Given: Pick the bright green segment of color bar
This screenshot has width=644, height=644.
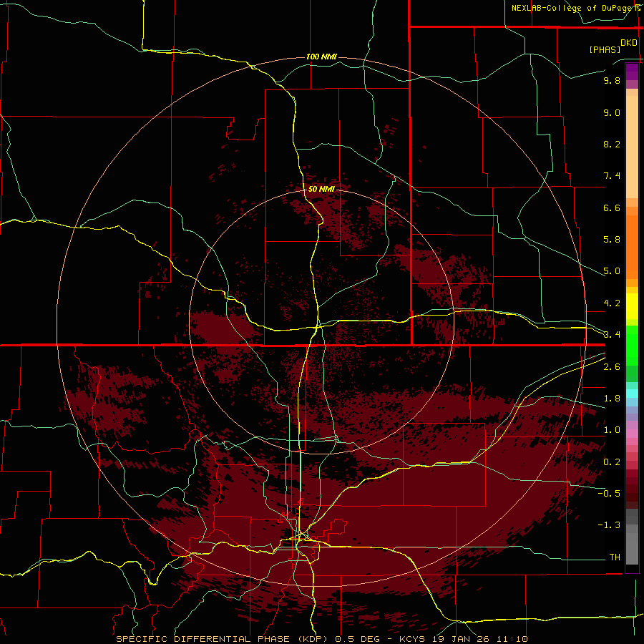Looking at the screenshot, I should click(x=632, y=344).
